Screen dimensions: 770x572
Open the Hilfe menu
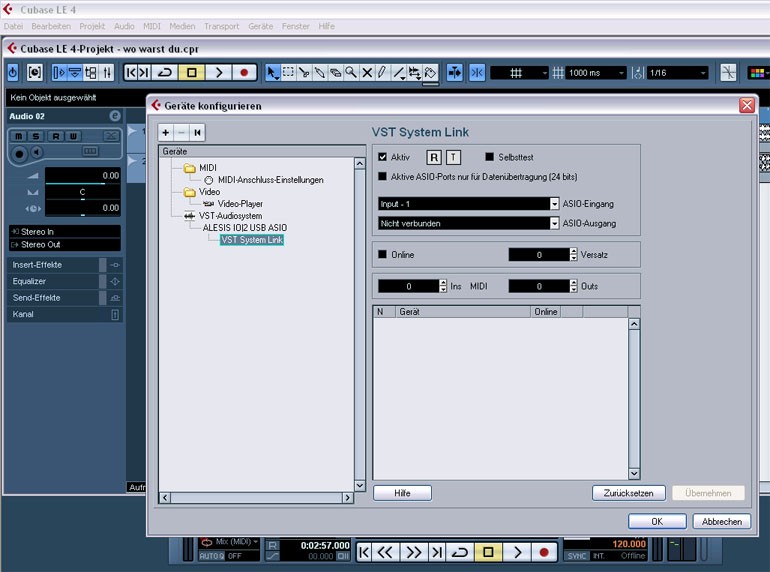point(327,26)
